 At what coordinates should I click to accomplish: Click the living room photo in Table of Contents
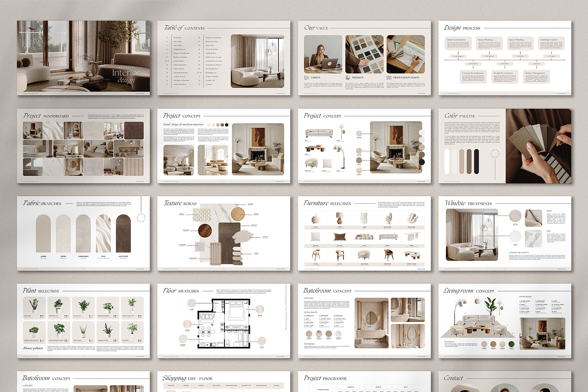point(257,61)
